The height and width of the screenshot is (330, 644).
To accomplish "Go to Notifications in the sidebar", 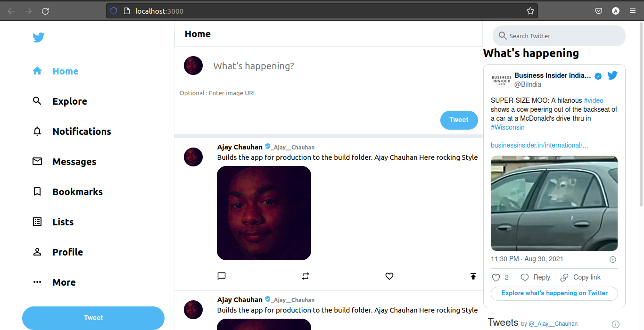I will [72, 132].
